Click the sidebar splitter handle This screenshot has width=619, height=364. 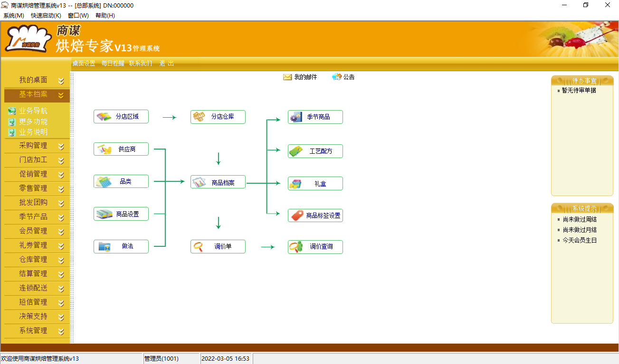(72, 207)
